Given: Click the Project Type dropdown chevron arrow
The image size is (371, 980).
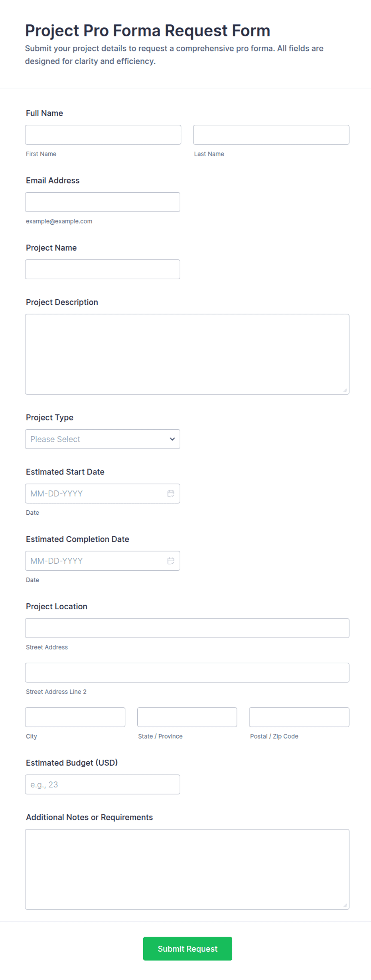Looking at the screenshot, I should pos(172,439).
